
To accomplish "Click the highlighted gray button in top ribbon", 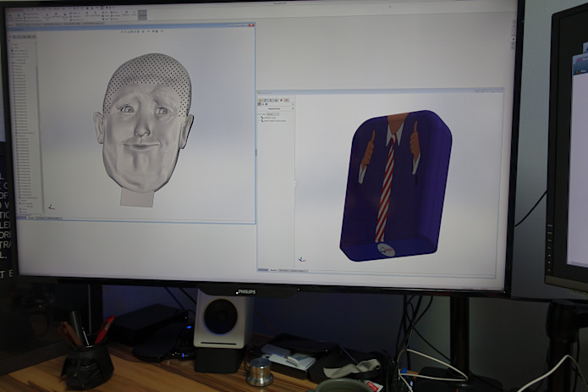I will pos(142,14).
